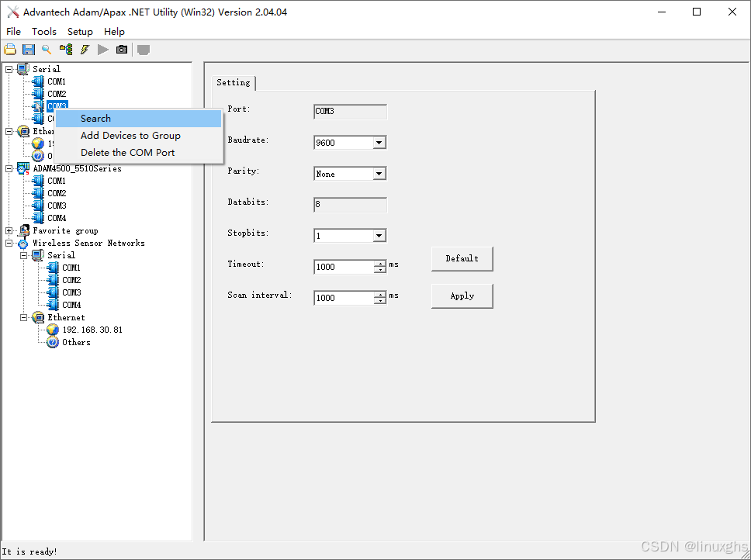
Task: Click the light bulb icon for 192.168.30.81
Action: 53,330
